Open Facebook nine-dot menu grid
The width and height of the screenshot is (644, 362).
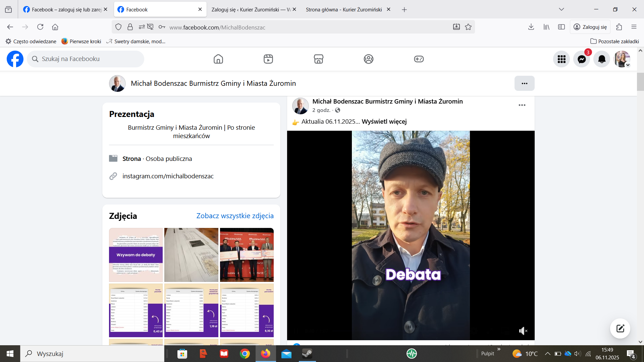tap(561, 59)
